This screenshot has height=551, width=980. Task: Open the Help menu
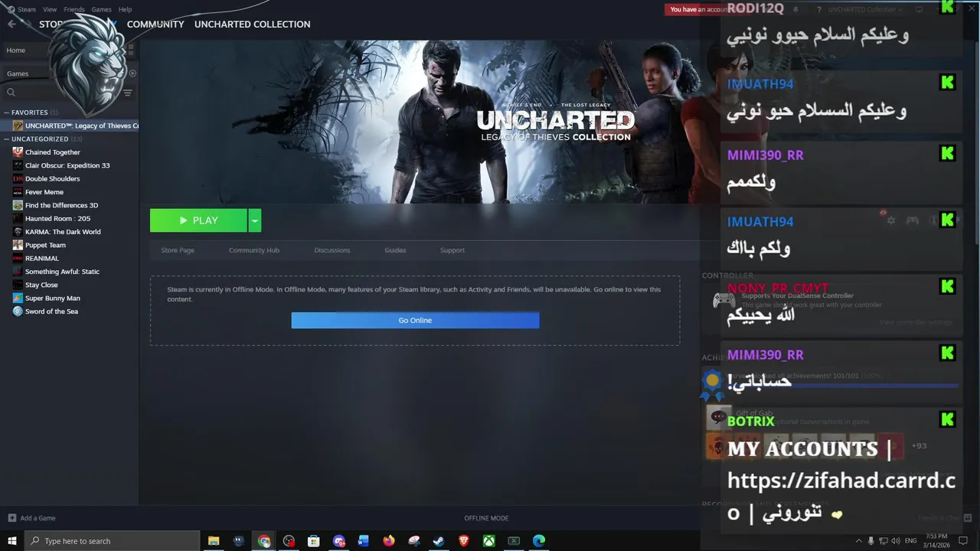[125, 9]
